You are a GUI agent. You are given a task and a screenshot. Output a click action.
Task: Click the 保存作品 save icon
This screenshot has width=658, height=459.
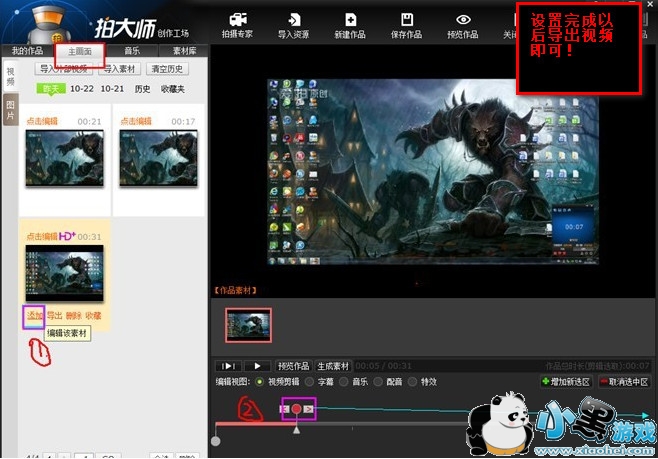click(x=407, y=19)
